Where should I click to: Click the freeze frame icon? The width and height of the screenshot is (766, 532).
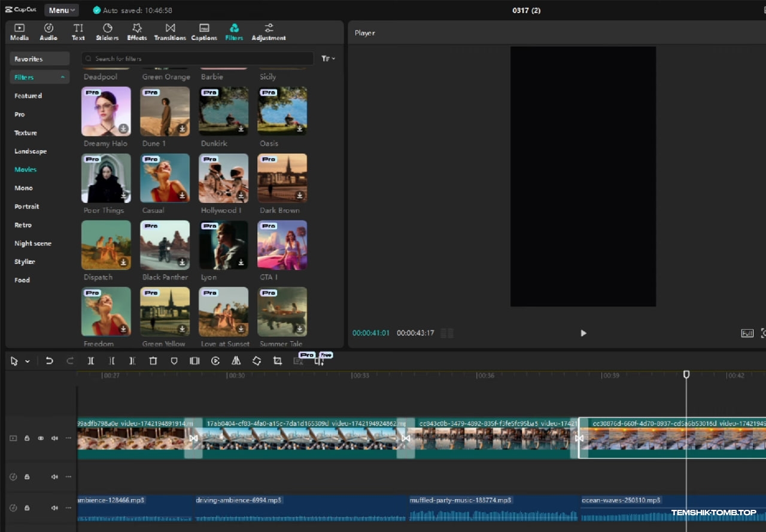pyautogui.click(x=194, y=361)
